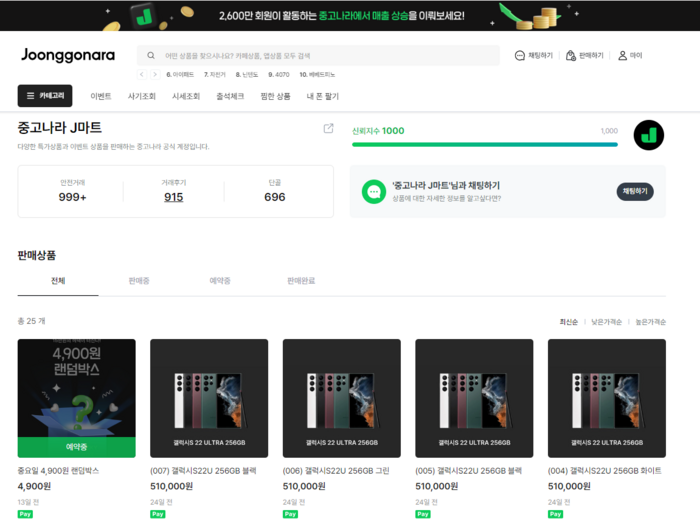The height and width of the screenshot is (532, 700).
Task: Click the share icon beside store name
Action: pyautogui.click(x=328, y=129)
